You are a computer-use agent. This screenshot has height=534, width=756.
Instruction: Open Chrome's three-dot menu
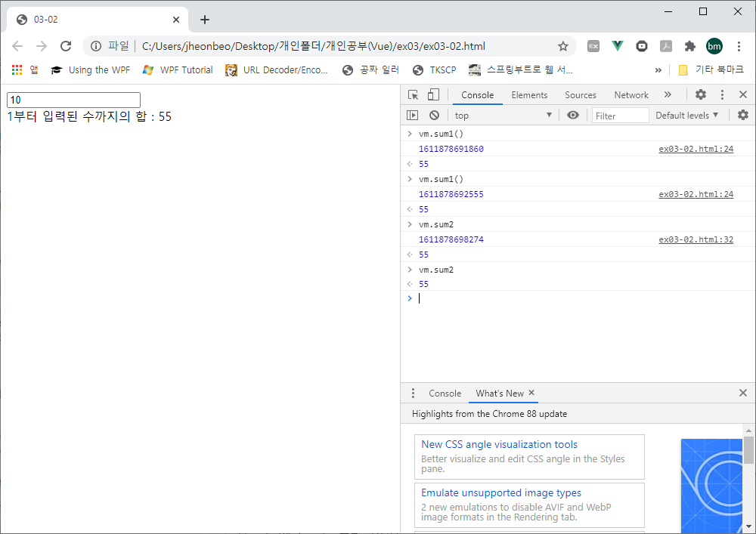tap(739, 46)
